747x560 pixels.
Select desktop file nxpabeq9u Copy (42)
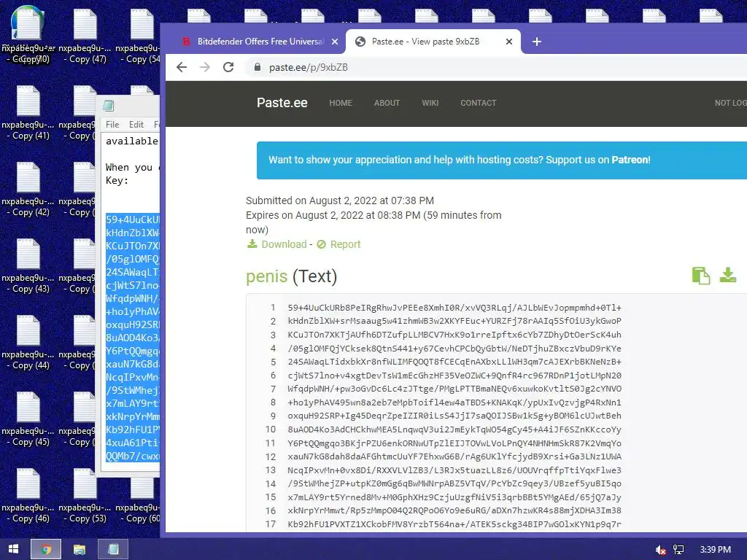(x=28, y=190)
